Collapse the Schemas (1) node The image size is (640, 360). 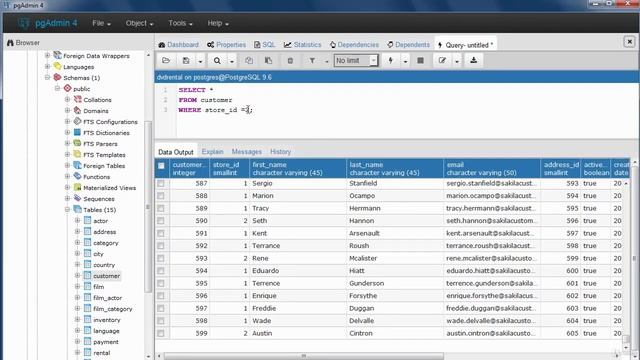(x=47, y=78)
